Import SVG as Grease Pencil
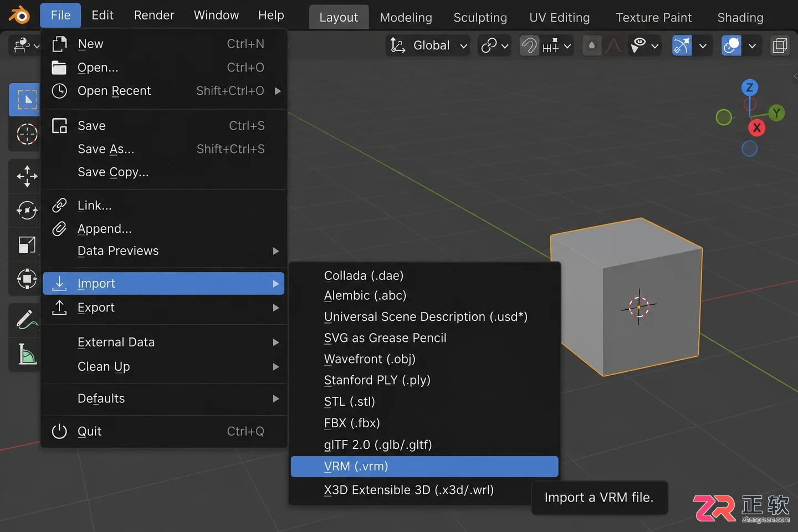Image resolution: width=798 pixels, height=532 pixels. point(424,338)
